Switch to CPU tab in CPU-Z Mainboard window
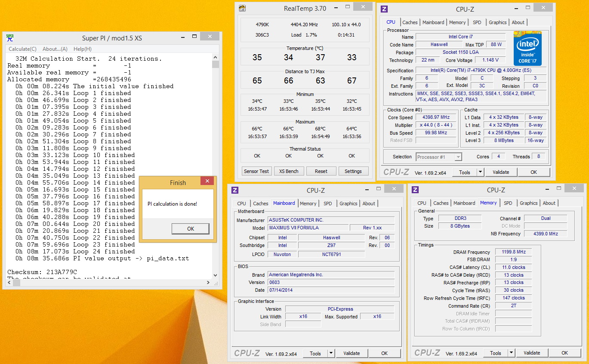The image size is (589, 364). point(241,204)
